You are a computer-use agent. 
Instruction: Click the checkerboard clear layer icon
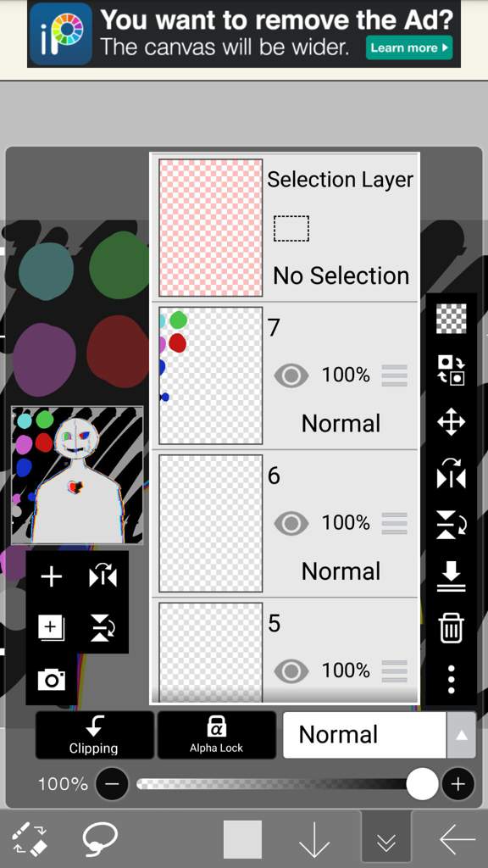click(x=451, y=319)
